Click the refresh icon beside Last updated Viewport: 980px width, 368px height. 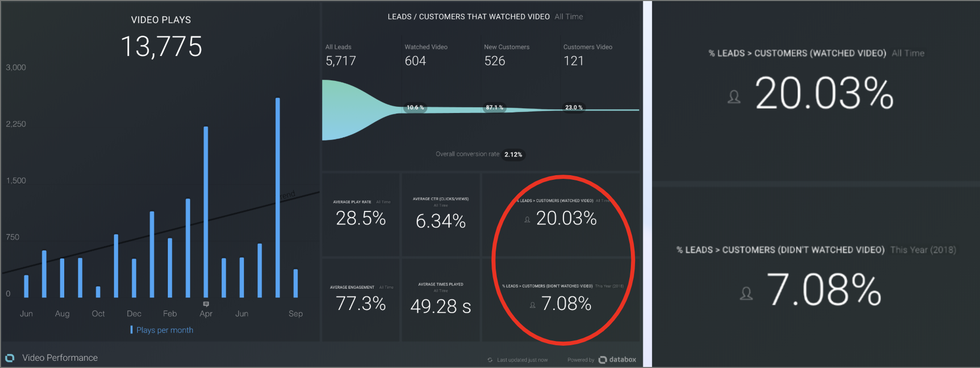pos(490,360)
